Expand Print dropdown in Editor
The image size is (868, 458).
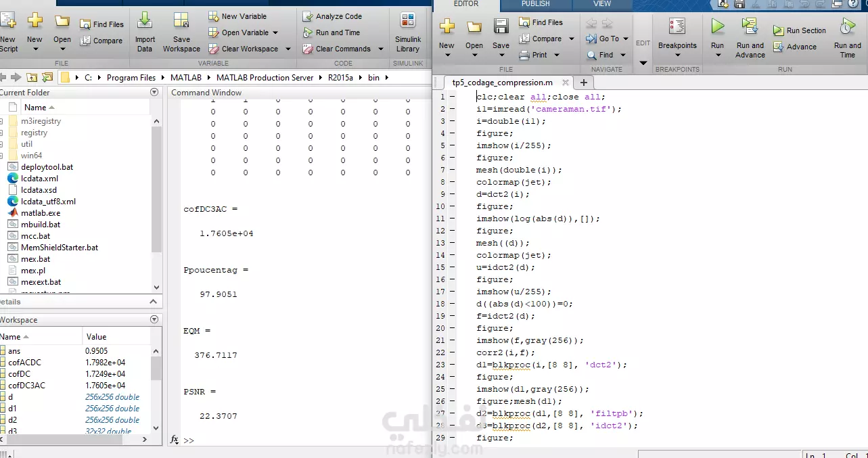click(x=557, y=55)
